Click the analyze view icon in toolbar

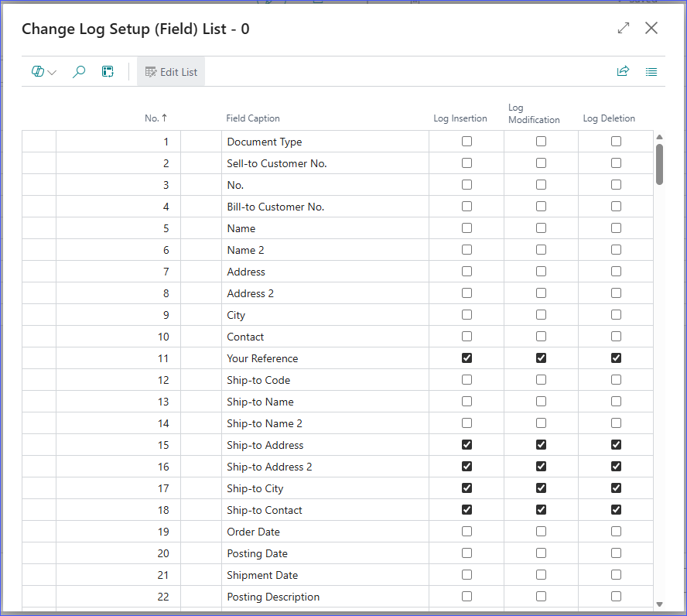[108, 72]
